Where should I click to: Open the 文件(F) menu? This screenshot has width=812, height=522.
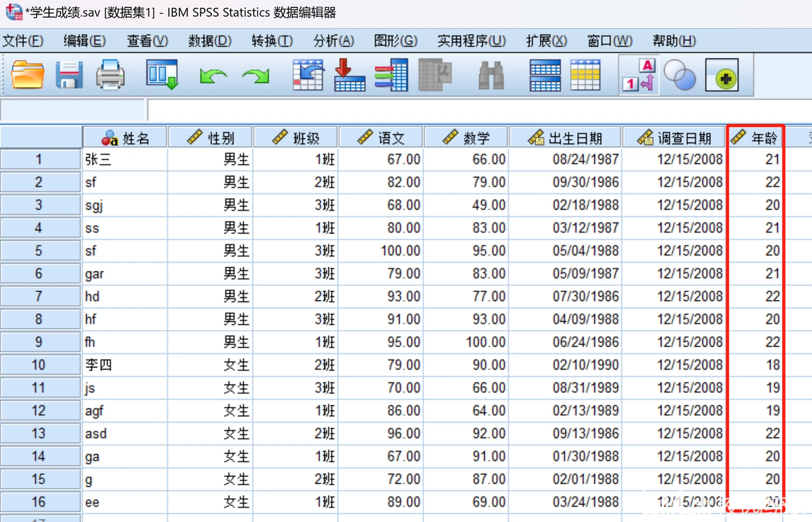pos(22,40)
